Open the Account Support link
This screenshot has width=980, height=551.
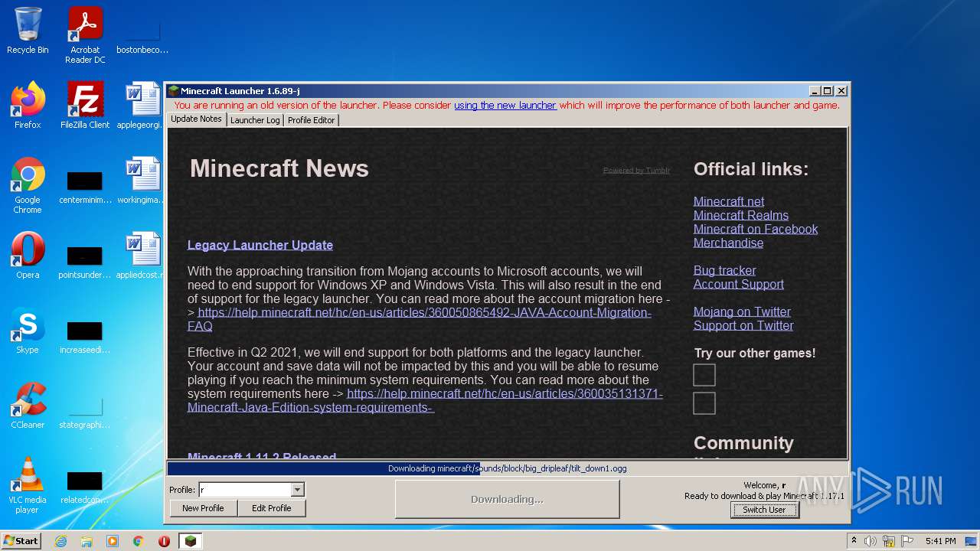[x=739, y=284]
